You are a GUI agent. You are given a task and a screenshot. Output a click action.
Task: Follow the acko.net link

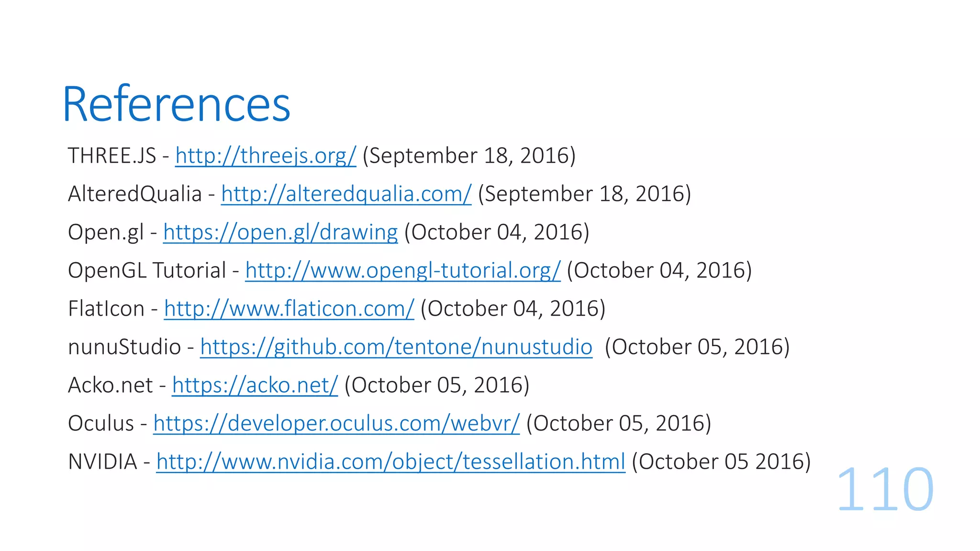pyautogui.click(x=255, y=386)
